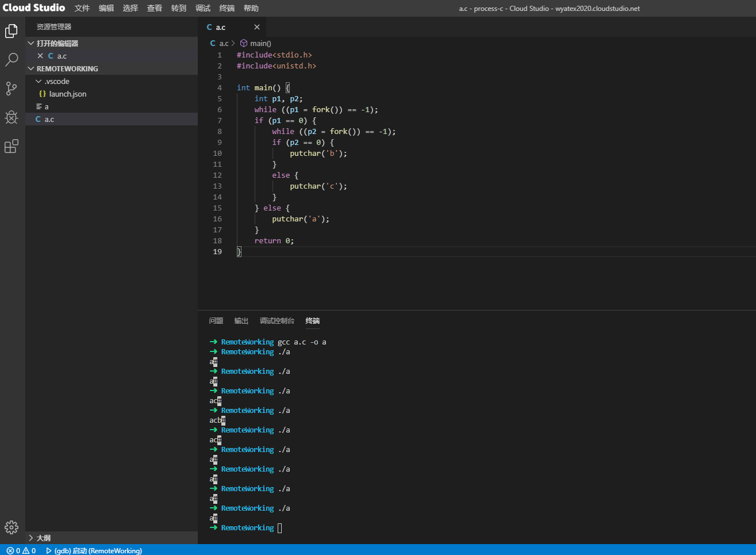Open the Debug bug icon in activity bar
Screen dimensions: 756x555
(x=11, y=117)
